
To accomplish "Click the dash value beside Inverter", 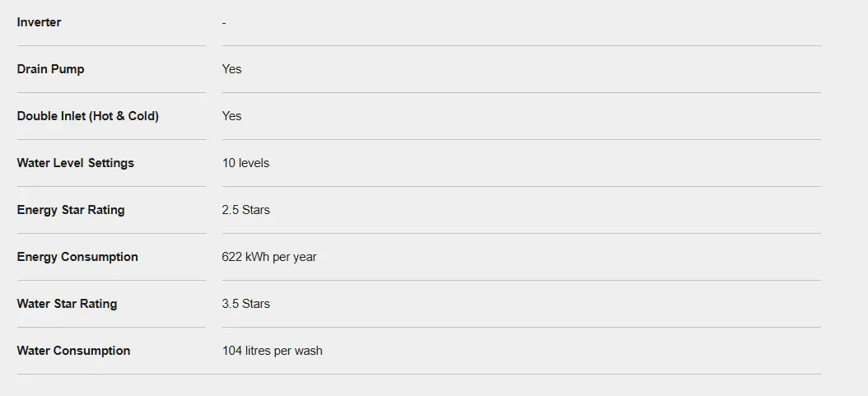I will coord(224,22).
